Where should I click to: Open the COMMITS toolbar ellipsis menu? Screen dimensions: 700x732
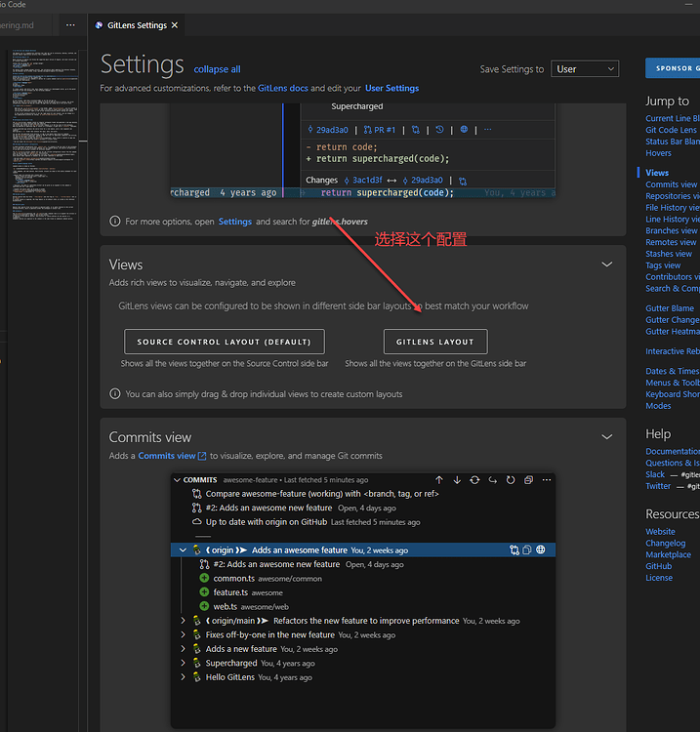[547, 480]
